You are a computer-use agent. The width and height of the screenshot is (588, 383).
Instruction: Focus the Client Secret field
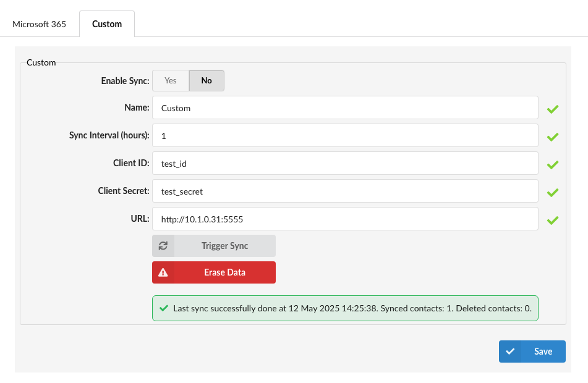345,191
